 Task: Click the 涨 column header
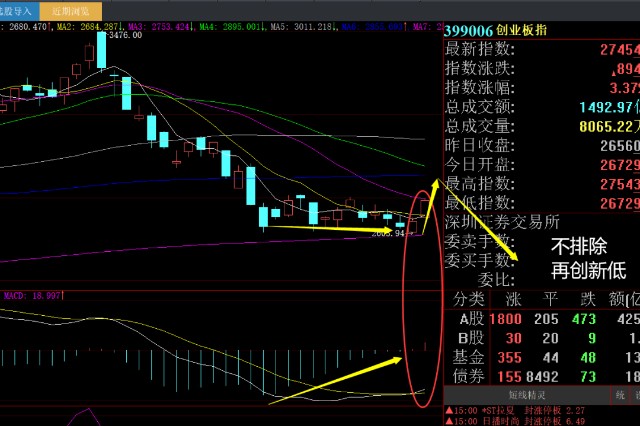513,300
